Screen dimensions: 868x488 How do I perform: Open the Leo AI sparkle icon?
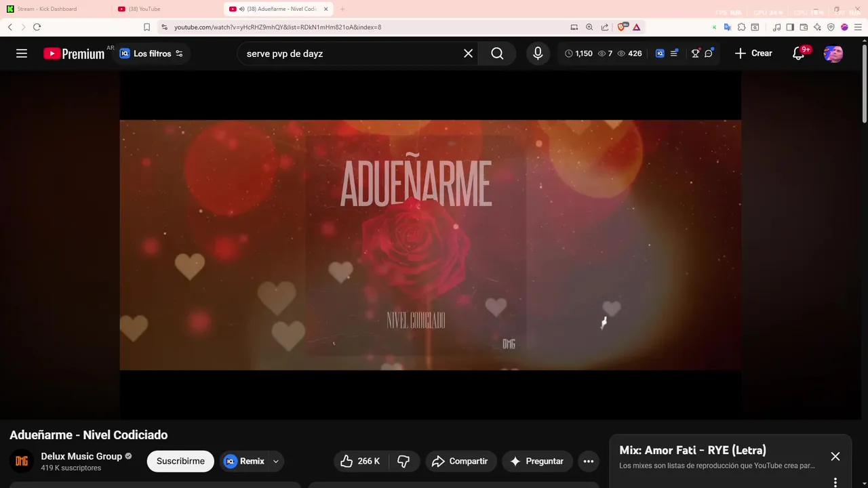click(x=817, y=27)
